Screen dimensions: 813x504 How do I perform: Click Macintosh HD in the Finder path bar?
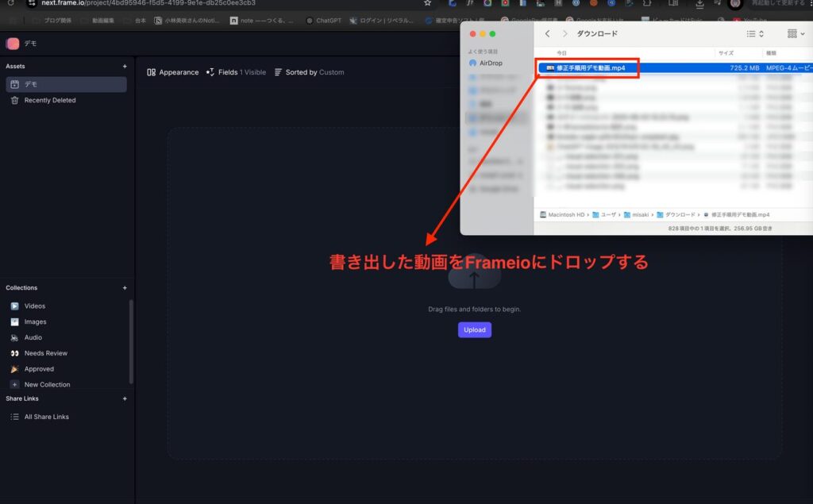[x=562, y=214]
